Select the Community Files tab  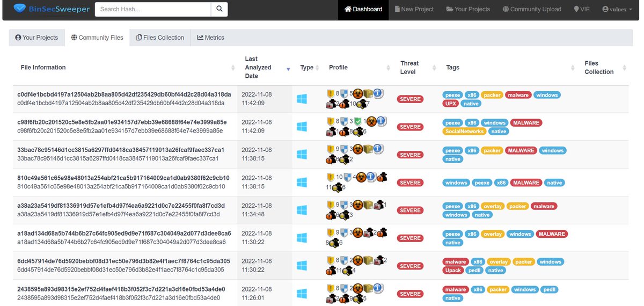pyautogui.click(x=97, y=38)
